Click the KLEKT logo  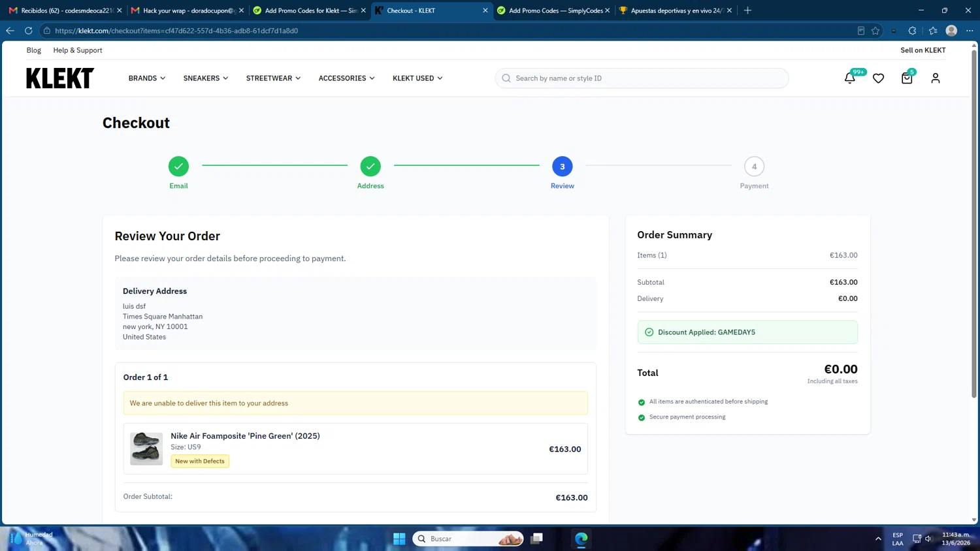60,78
